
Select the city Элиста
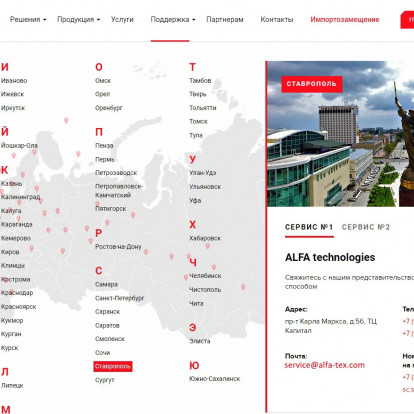point(200,341)
